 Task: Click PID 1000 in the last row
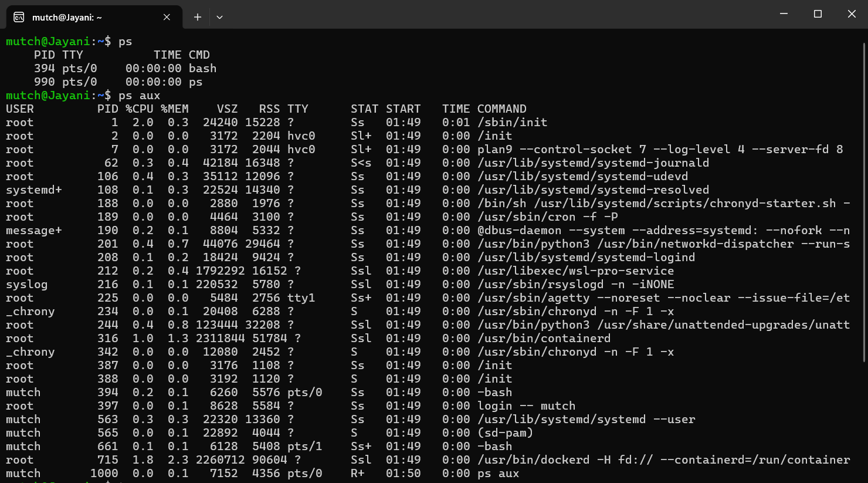point(104,474)
